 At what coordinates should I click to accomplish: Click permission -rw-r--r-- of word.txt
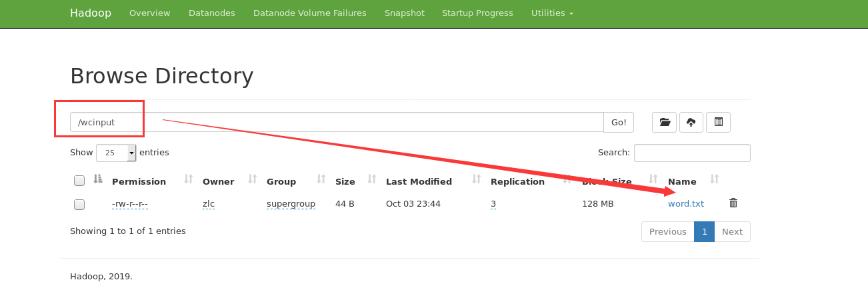(130, 204)
